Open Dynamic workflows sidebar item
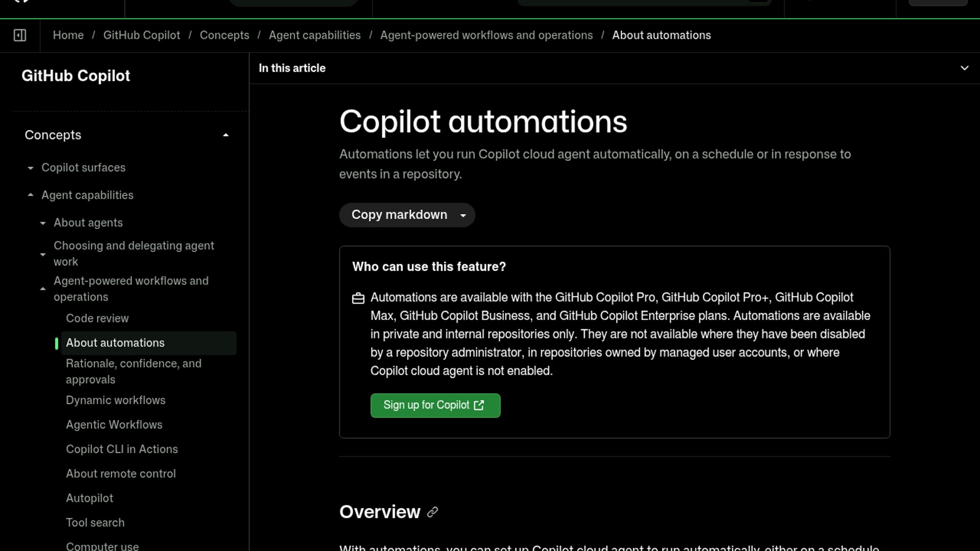Image resolution: width=980 pixels, height=551 pixels. pos(116,400)
